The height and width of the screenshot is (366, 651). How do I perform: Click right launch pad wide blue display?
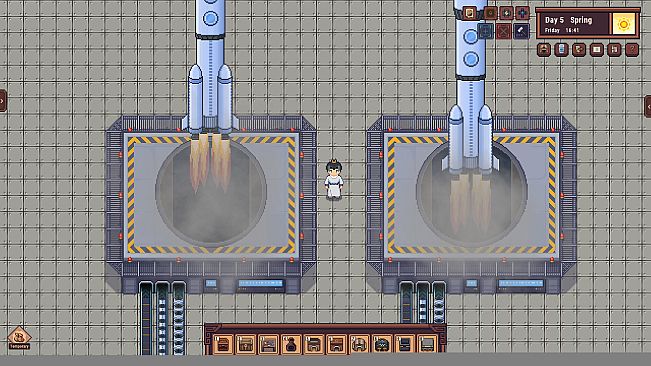pos(521,283)
